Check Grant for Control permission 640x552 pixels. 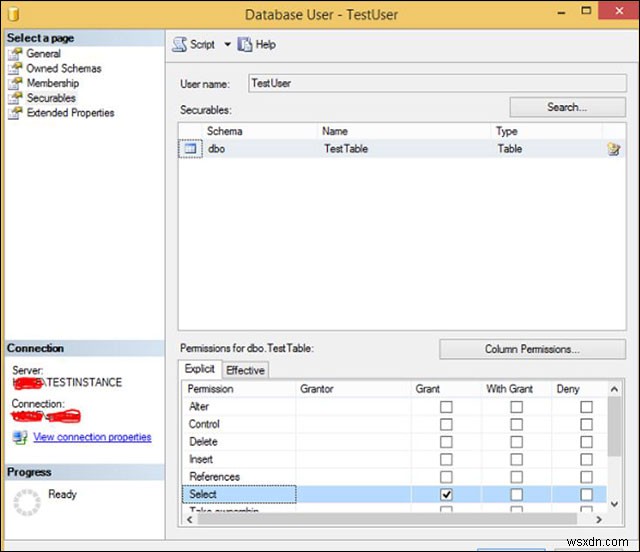pos(446,424)
